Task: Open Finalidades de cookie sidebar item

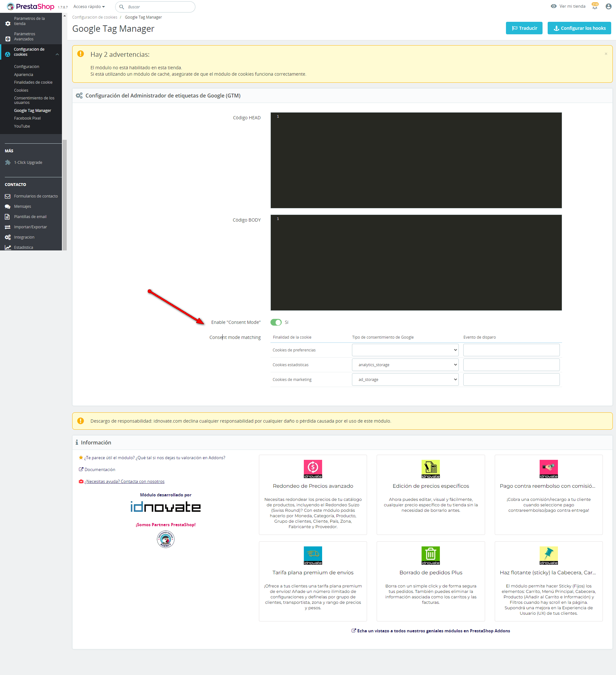Action: pyautogui.click(x=33, y=82)
